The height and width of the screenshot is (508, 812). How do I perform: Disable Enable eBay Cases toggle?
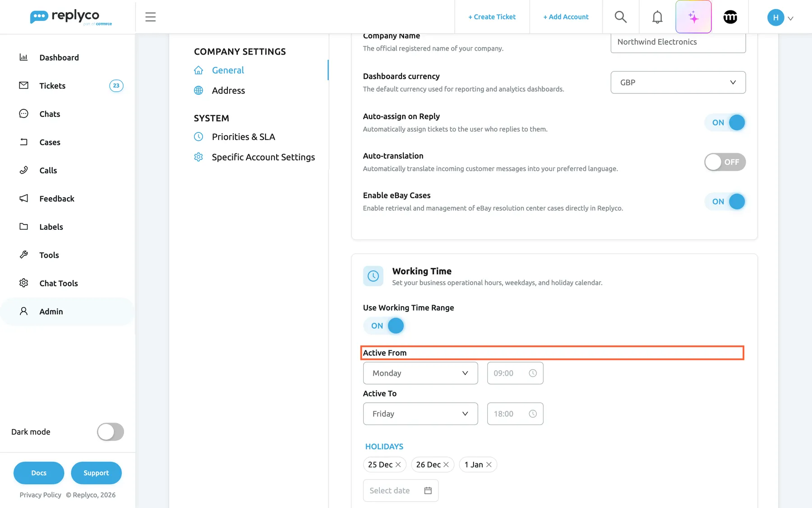point(725,201)
